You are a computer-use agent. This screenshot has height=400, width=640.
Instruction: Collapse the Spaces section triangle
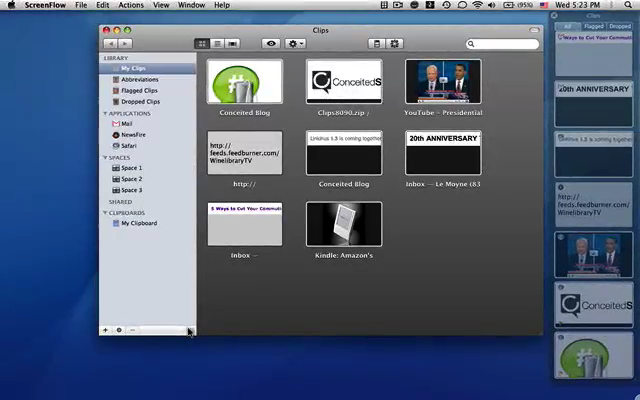click(105, 158)
